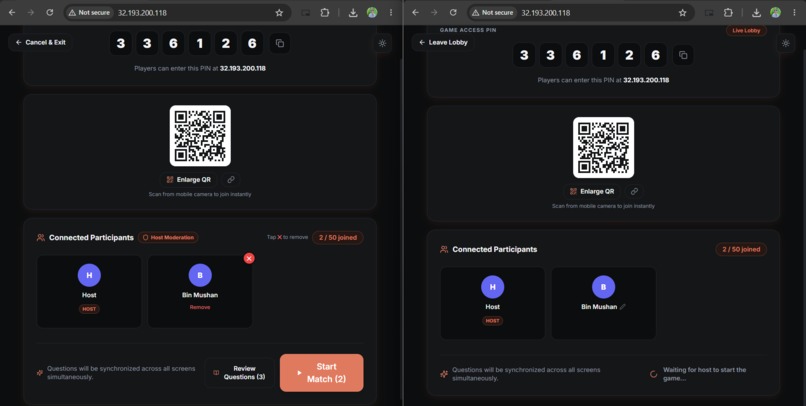Open Chrome menu in left browser window
Screen dimensions: 806x406
pyautogui.click(x=391, y=13)
